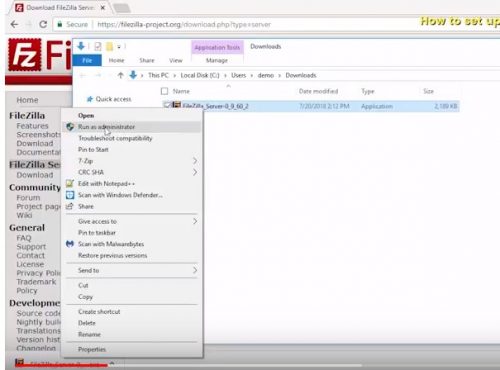
Task: Open the File ribbon tab
Action: pos(87,60)
